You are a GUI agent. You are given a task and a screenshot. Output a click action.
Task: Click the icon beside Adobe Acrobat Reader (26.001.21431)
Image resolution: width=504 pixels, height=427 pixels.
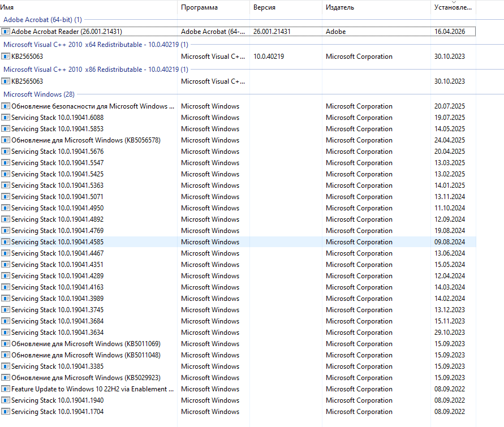6,32
